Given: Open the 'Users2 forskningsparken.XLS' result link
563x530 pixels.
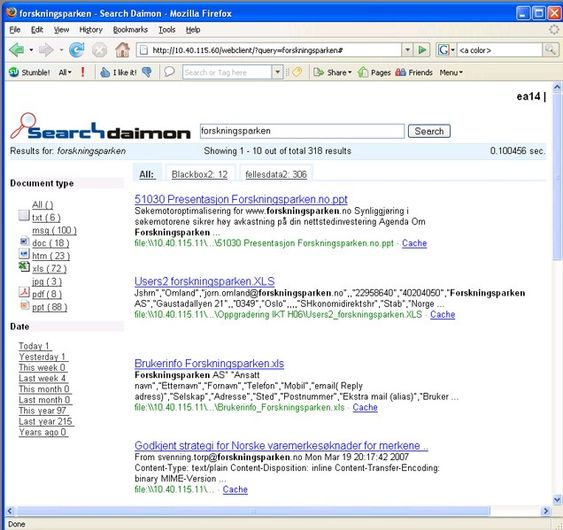Looking at the screenshot, I should point(204,281).
